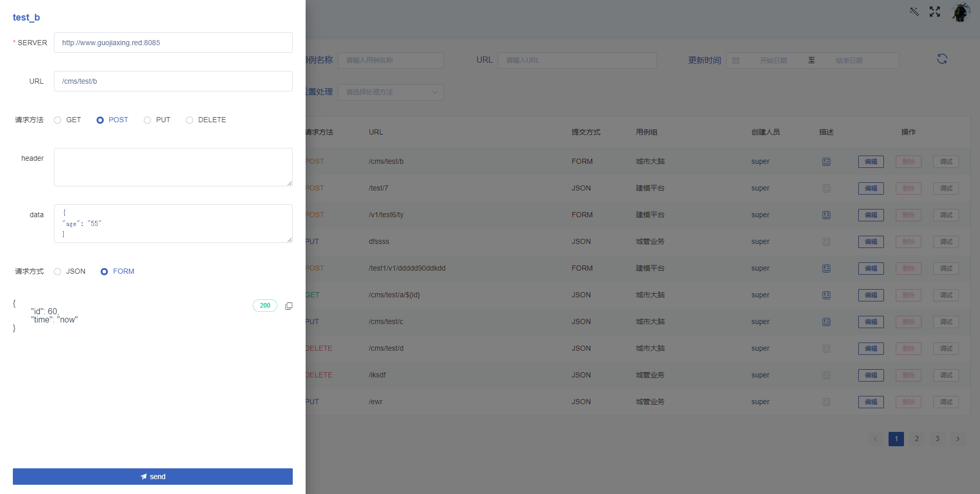
Task: Switch request format to JSON radio button
Action: (57, 271)
